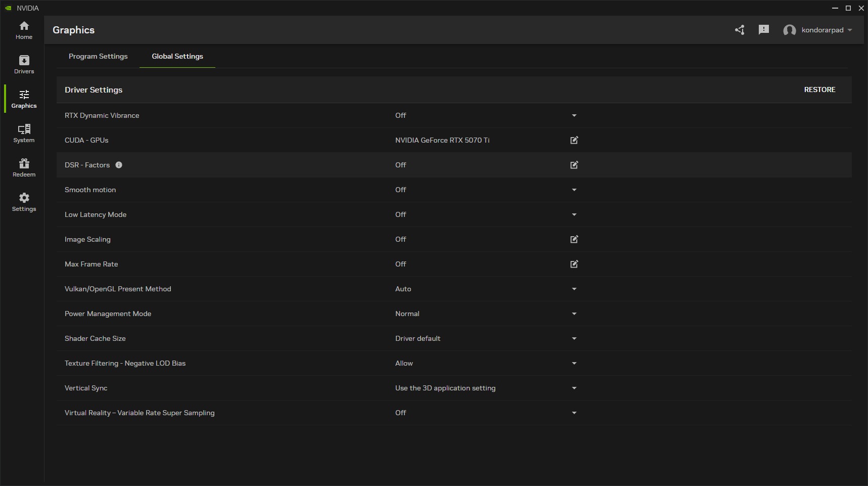Select the Global Settings tab
Image resolution: width=868 pixels, height=486 pixels.
(177, 56)
